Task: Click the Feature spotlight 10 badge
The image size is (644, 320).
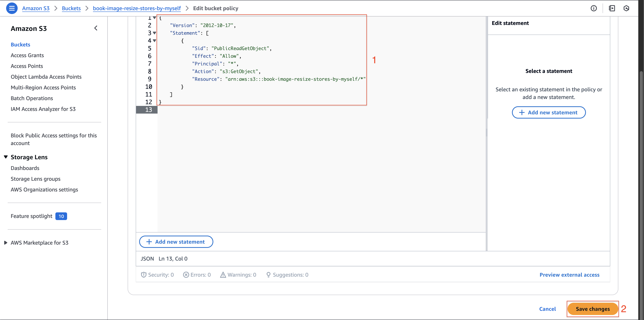Action: click(x=61, y=216)
